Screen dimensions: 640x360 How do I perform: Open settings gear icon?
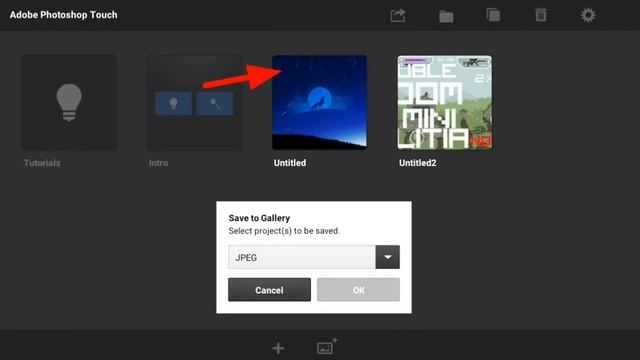[588, 15]
